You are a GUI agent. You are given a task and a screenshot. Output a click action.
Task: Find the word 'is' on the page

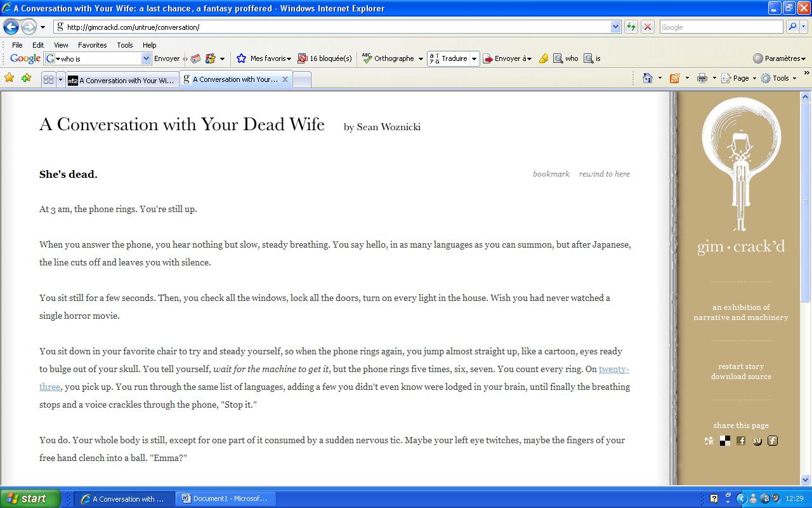point(592,58)
